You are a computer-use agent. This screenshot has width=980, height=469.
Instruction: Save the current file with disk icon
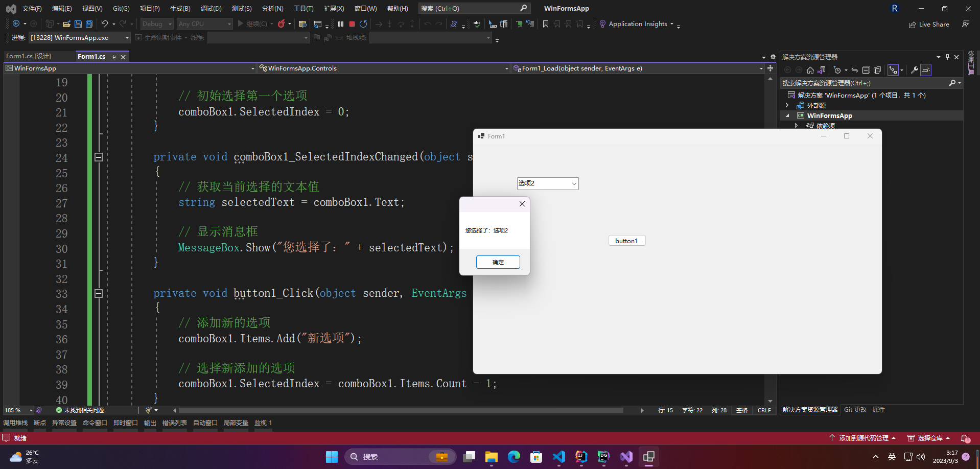point(78,24)
